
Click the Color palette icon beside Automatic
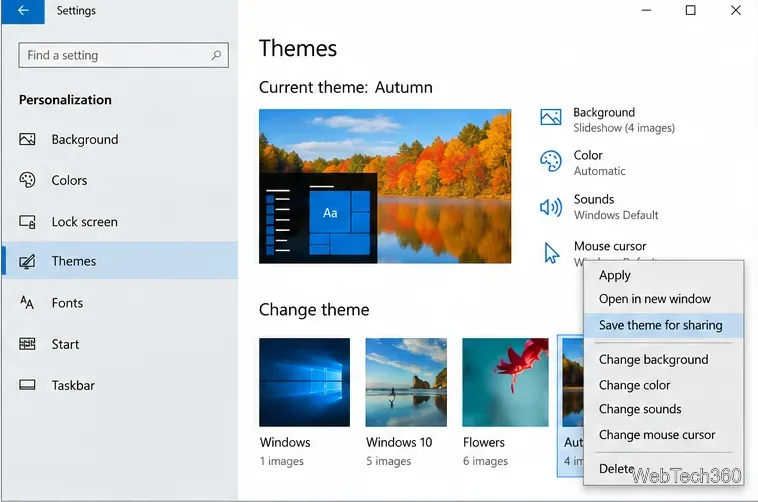551,161
